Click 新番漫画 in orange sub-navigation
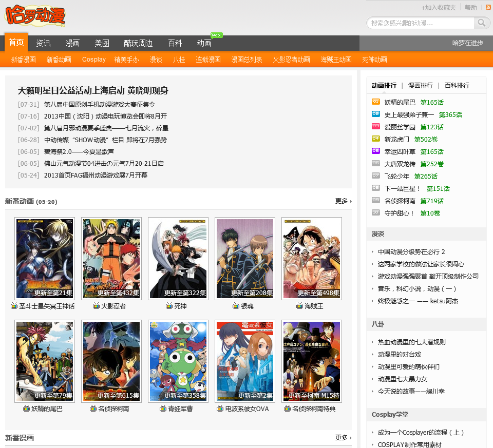493x448 pixels. point(24,60)
